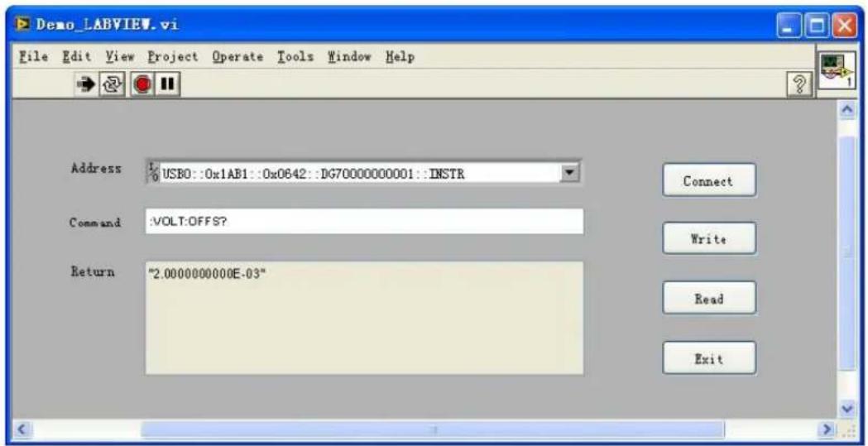Click the Read button

click(x=709, y=298)
